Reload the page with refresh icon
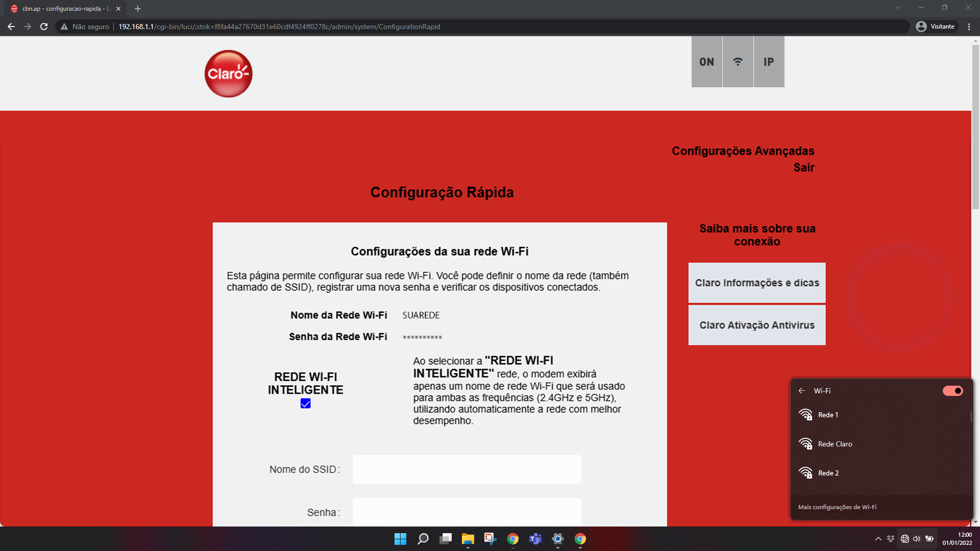This screenshot has height=551, width=980. click(x=44, y=27)
